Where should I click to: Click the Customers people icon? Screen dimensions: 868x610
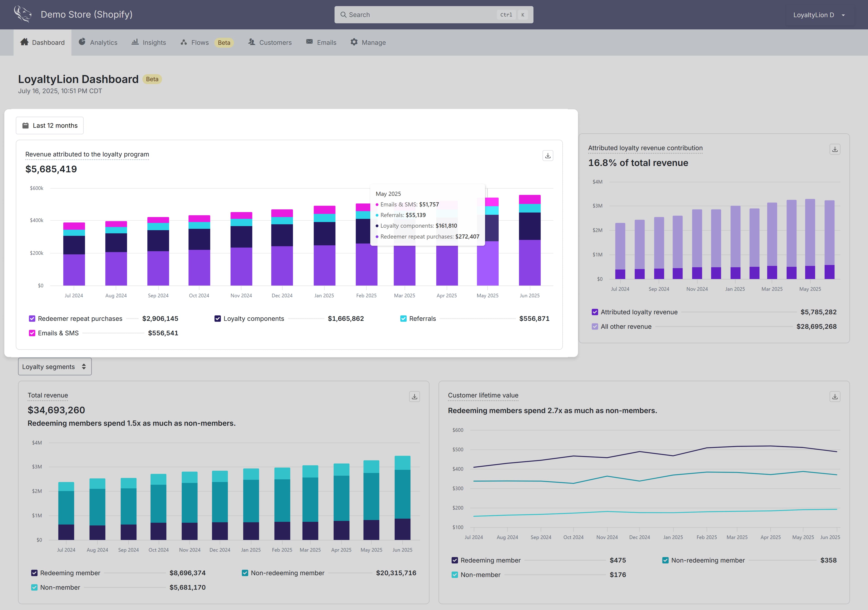click(251, 42)
